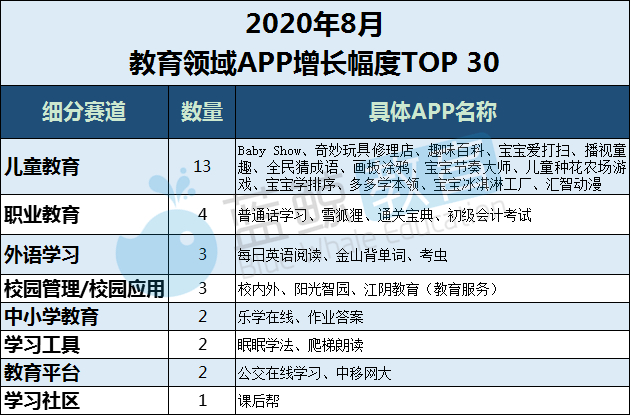The image size is (631, 416).
Task: Select the 教育平台 row label
Action: tap(42, 373)
